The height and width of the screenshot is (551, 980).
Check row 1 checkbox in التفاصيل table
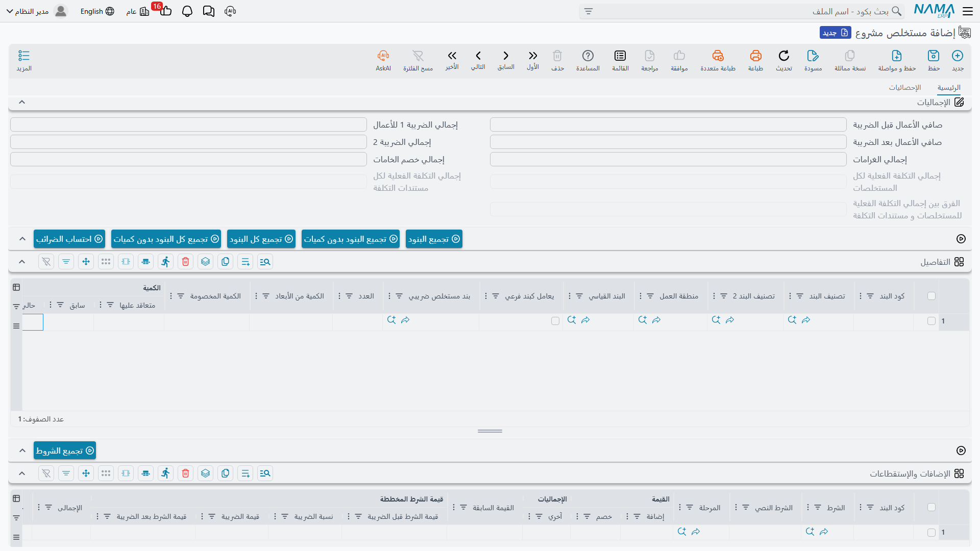pyautogui.click(x=932, y=321)
